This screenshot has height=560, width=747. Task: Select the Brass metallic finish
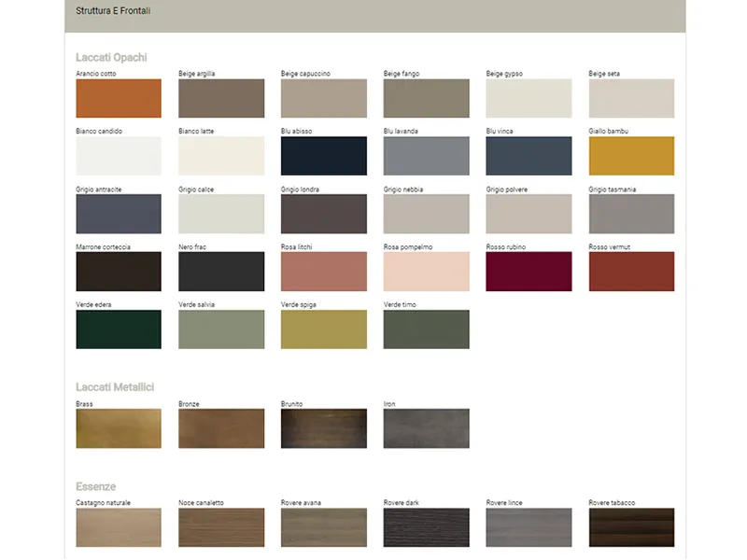click(119, 428)
